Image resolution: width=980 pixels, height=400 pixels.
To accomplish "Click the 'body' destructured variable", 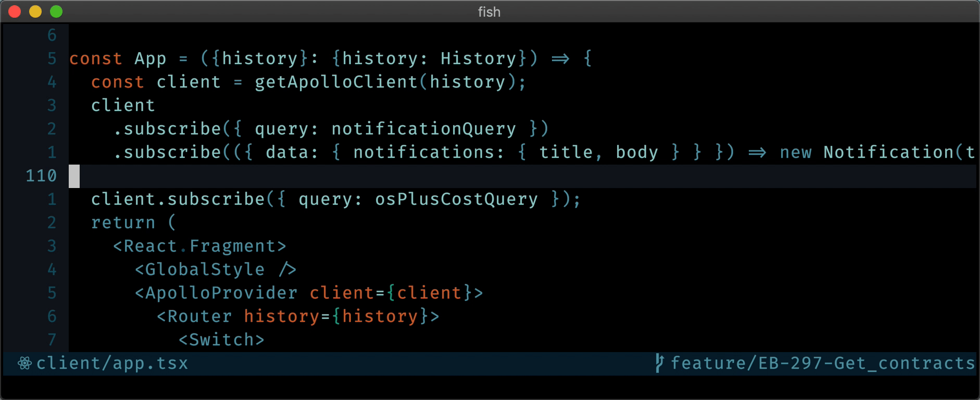I will [637, 152].
